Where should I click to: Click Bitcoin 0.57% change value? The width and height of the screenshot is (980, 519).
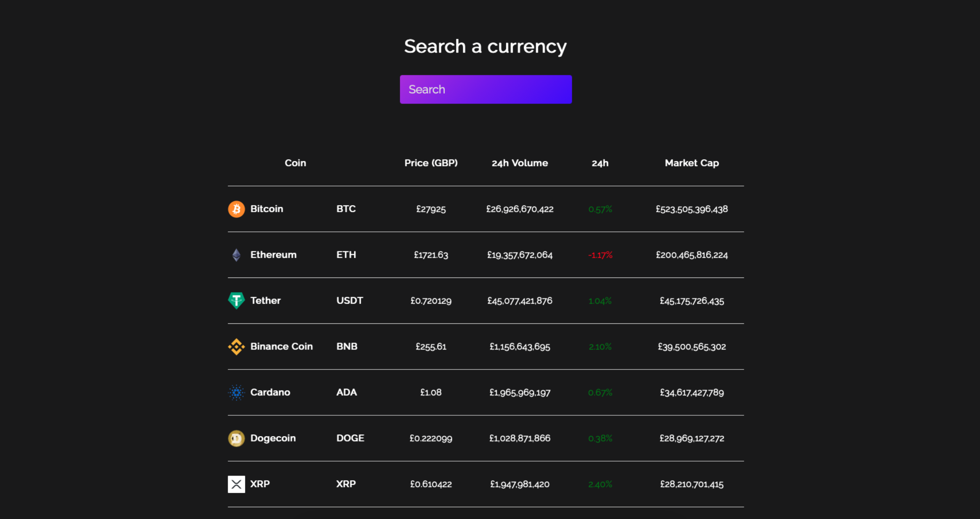click(x=600, y=209)
